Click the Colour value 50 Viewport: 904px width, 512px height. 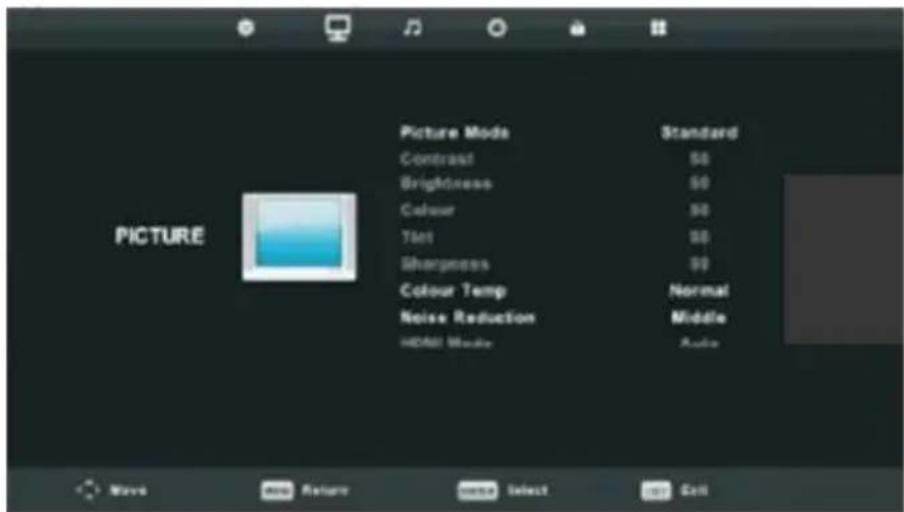point(699,210)
